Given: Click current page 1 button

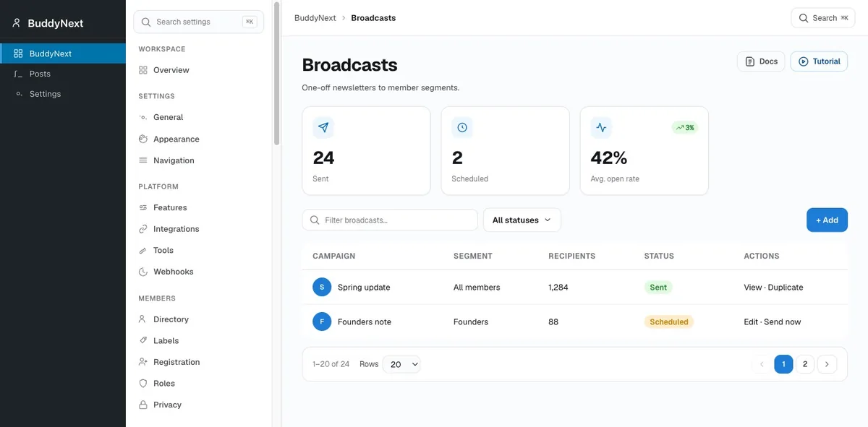Looking at the screenshot, I should point(783,364).
